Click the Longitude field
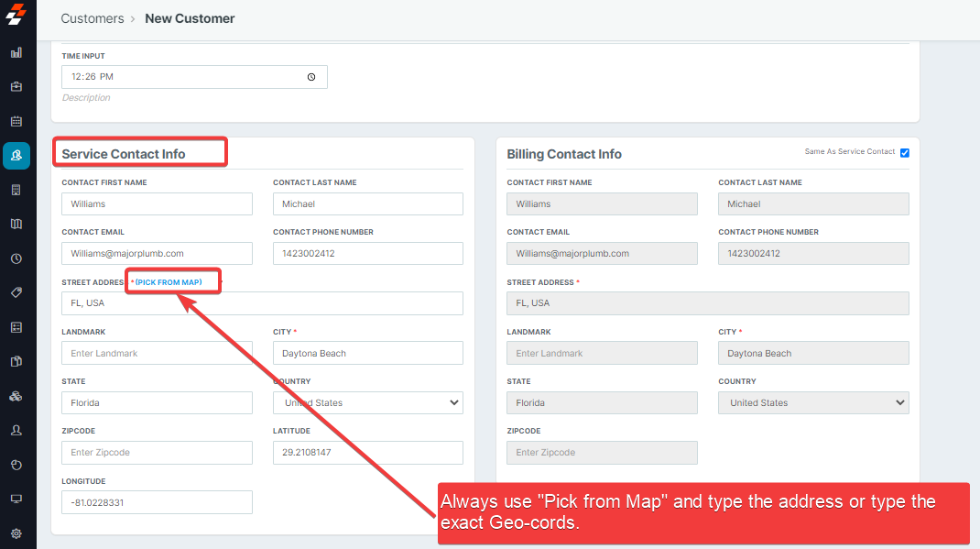This screenshot has height=549, width=980. pos(157,502)
